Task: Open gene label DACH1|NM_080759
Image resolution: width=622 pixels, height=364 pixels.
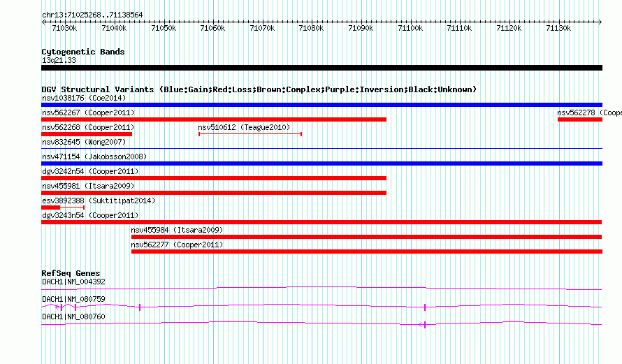Action: (x=74, y=299)
